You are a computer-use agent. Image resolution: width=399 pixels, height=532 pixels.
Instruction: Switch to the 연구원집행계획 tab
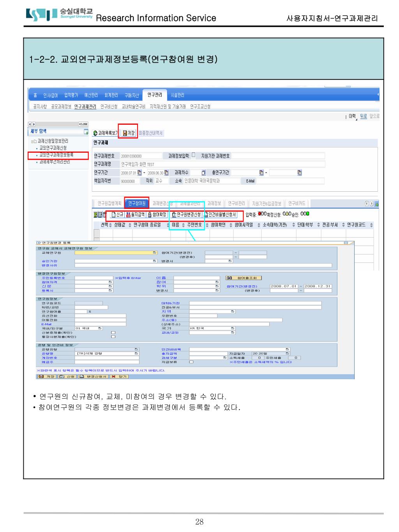coord(109,203)
